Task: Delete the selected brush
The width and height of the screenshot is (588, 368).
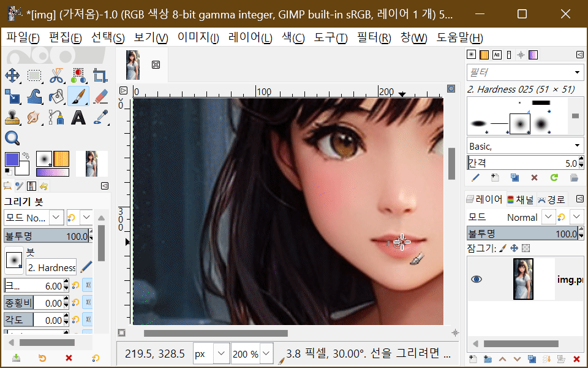Action: coord(534,178)
